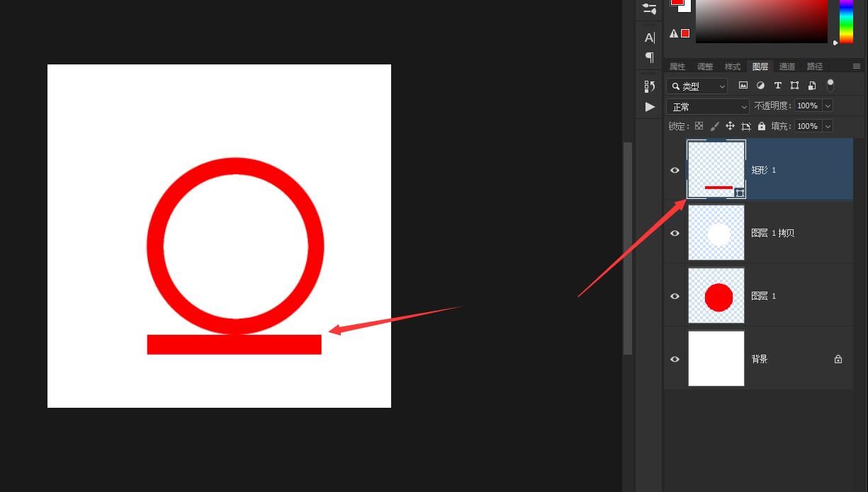868x492 pixels.
Task: Open the 填充 fill slider arrow
Action: click(x=827, y=126)
